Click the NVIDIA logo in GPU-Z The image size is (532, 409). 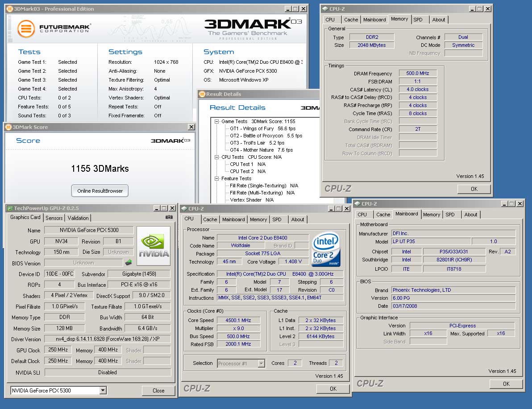tap(154, 246)
